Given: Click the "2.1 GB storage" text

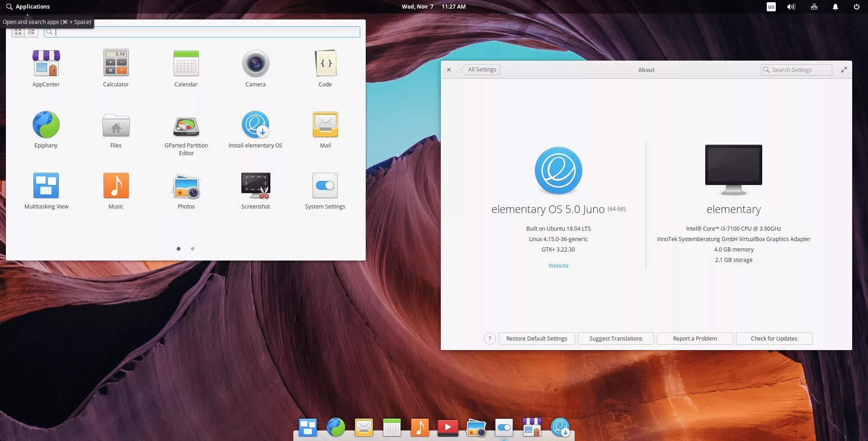Looking at the screenshot, I should 734,260.
